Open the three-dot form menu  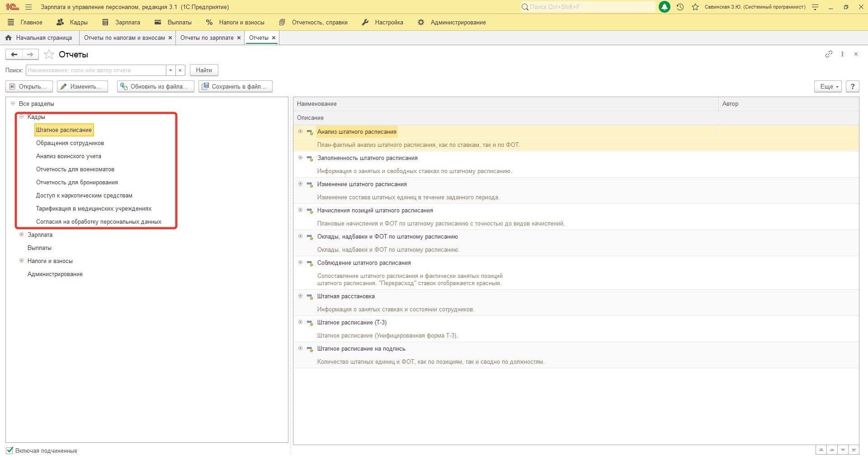tap(842, 54)
